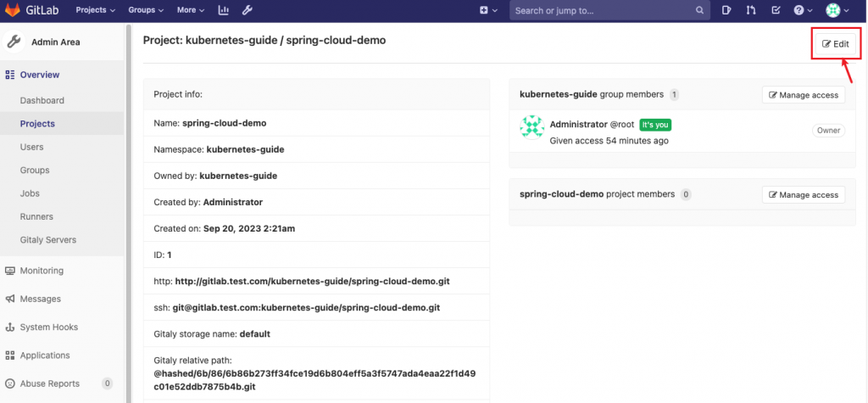Click the It's you green badge
Screen dimensions: 868x403
[x=655, y=125]
